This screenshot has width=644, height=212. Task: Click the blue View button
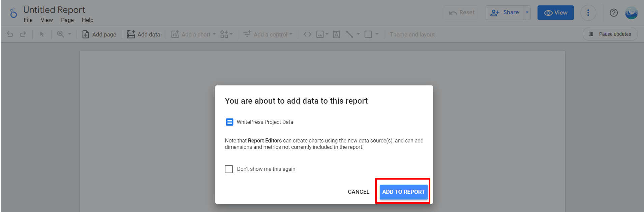[556, 13]
